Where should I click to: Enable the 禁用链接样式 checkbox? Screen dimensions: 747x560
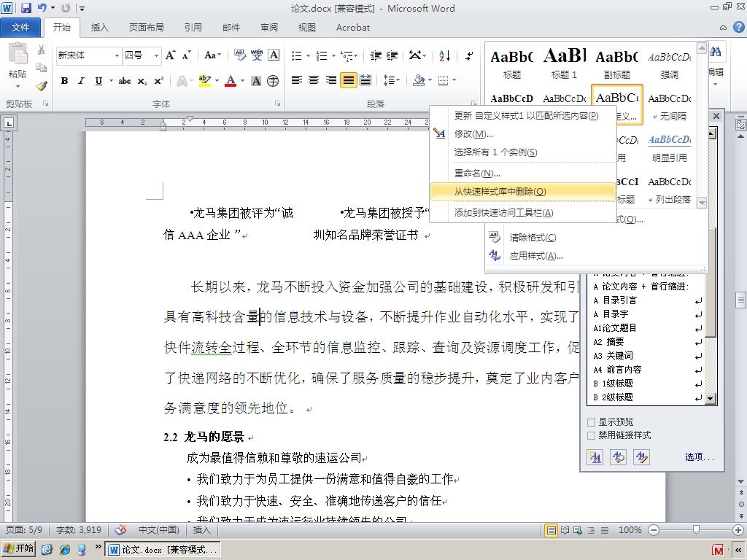pos(591,435)
